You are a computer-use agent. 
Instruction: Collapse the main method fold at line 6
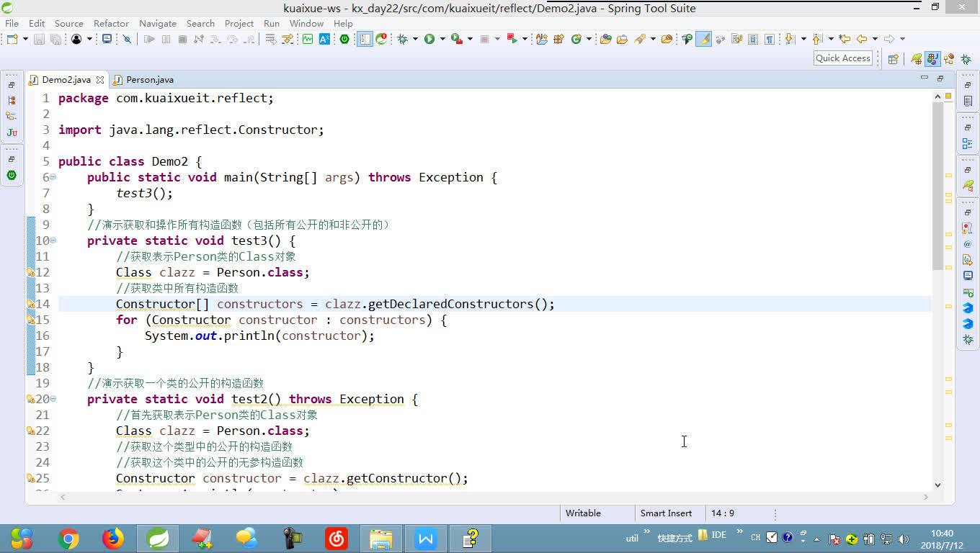pyautogui.click(x=53, y=177)
